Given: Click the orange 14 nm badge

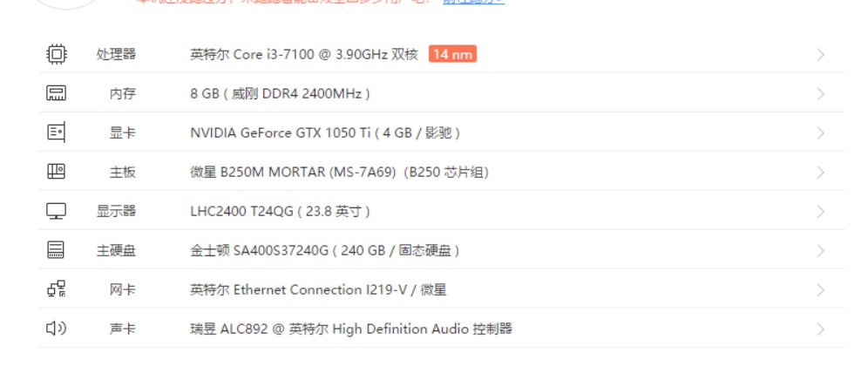Looking at the screenshot, I should [452, 54].
